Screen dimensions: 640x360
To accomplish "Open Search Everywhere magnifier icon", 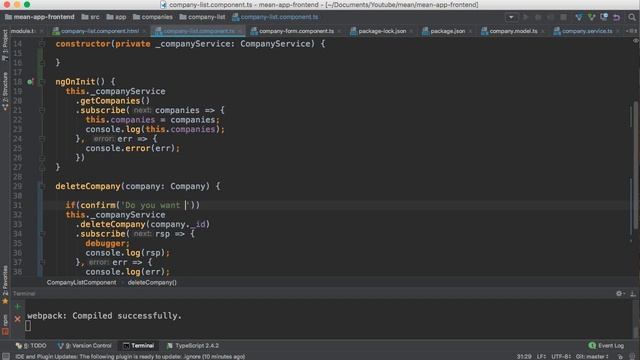I will [x=632, y=17].
